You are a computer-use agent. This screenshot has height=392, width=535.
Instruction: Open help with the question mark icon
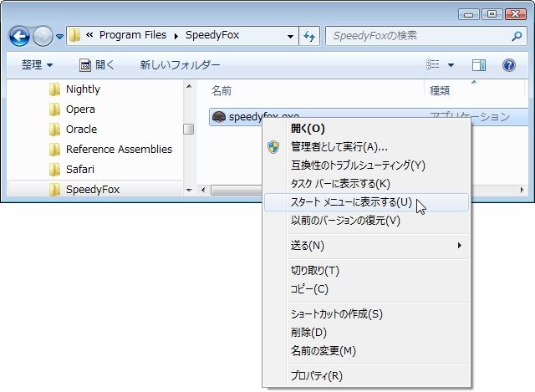(x=509, y=65)
